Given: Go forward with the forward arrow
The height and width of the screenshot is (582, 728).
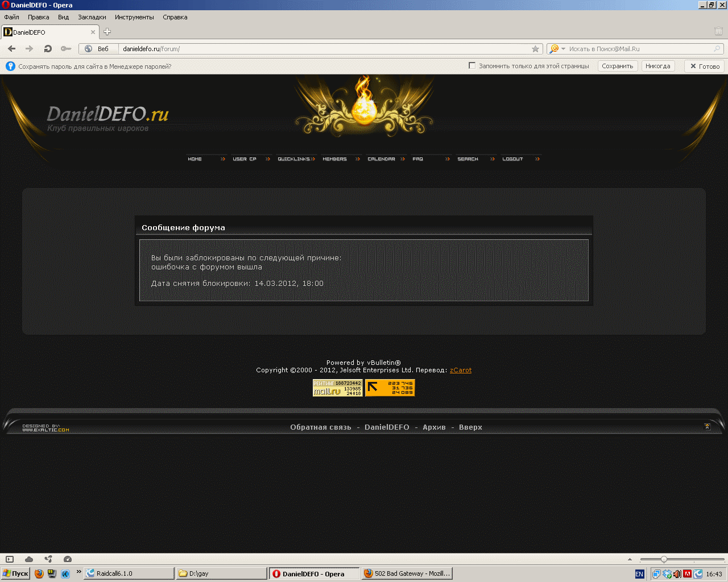Looking at the screenshot, I should (30, 49).
